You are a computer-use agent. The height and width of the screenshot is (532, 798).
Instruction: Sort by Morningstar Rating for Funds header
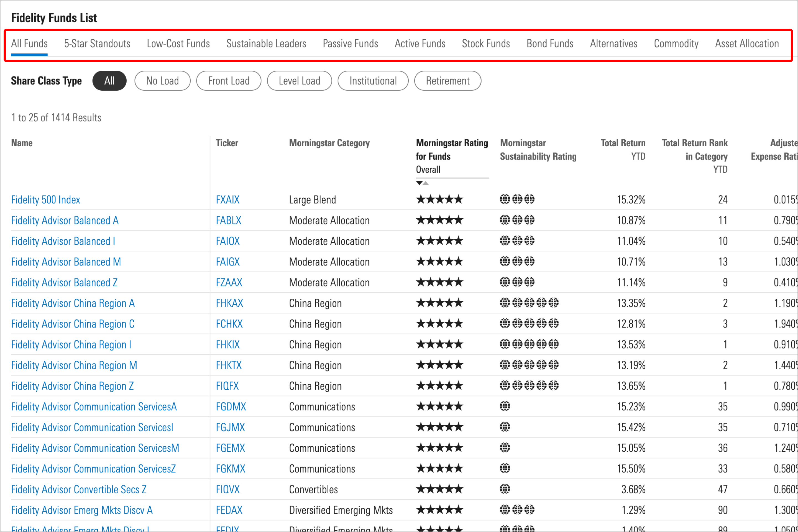(x=452, y=156)
